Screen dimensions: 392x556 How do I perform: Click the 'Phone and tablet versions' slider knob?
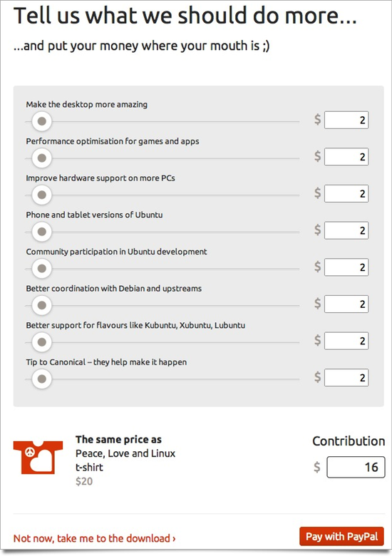coord(42,232)
